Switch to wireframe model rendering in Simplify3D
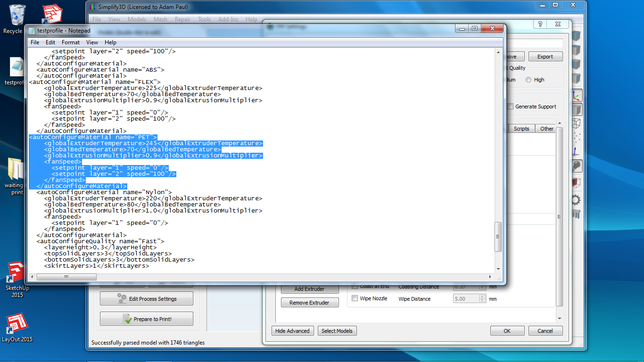The image size is (644, 362). click(x=576, y=123)
